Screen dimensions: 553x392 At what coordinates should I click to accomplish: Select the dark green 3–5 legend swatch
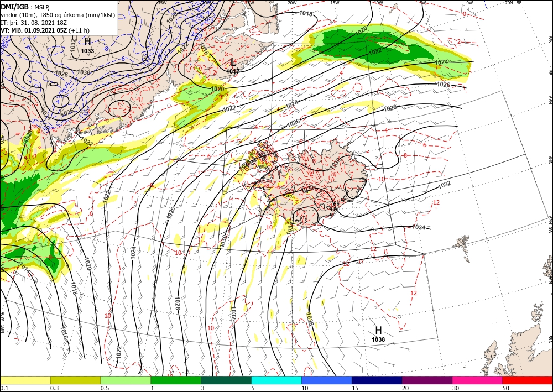[226, 380]
